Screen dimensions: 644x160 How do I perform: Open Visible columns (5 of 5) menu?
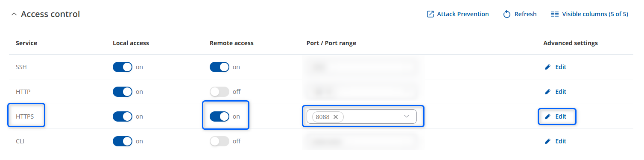589,14
